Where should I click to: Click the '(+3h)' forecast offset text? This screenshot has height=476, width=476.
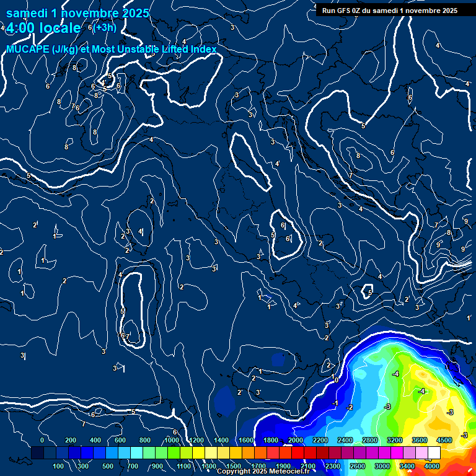click(x=105, y=28)
